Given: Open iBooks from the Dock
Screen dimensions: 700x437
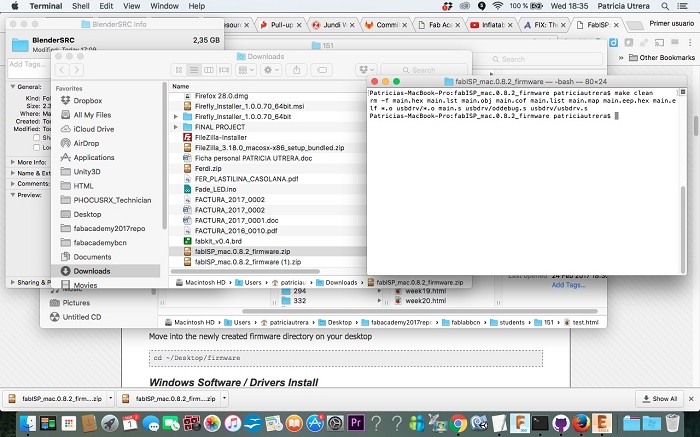Looking at the screenshot, I should pyautogui.click(x=294, y=423).
